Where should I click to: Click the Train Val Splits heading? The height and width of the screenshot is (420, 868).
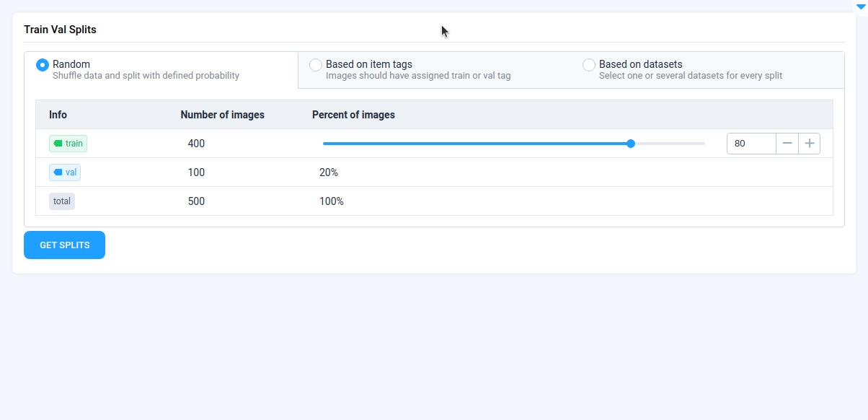pos(60,30)
